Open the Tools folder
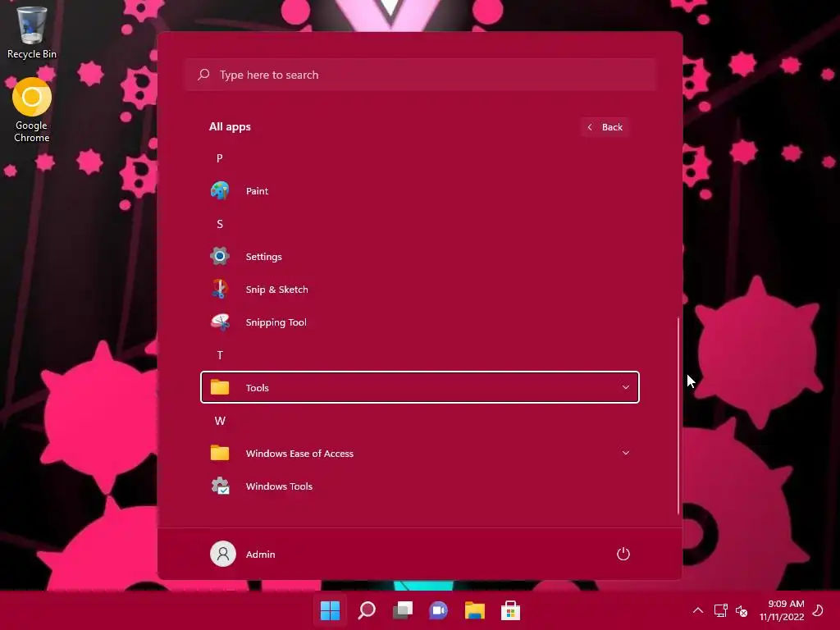Screen dimensions: 840x630 (419, 387)
